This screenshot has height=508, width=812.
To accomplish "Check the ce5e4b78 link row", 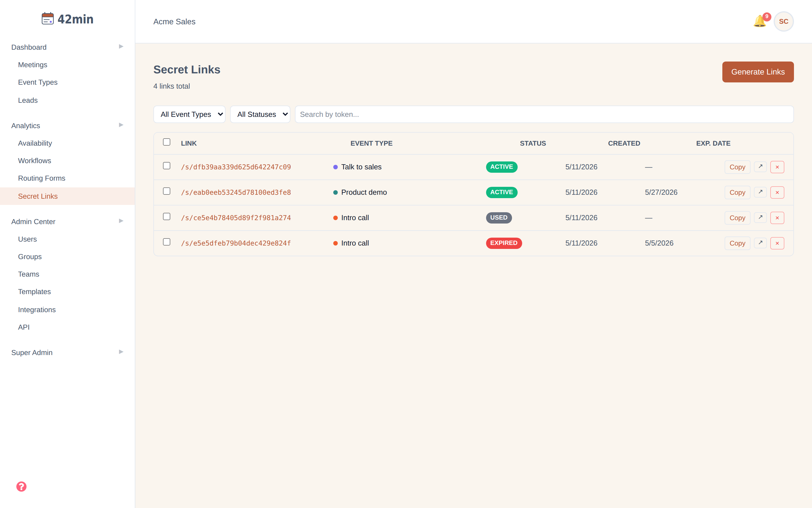I will click(x=166, y=216).
